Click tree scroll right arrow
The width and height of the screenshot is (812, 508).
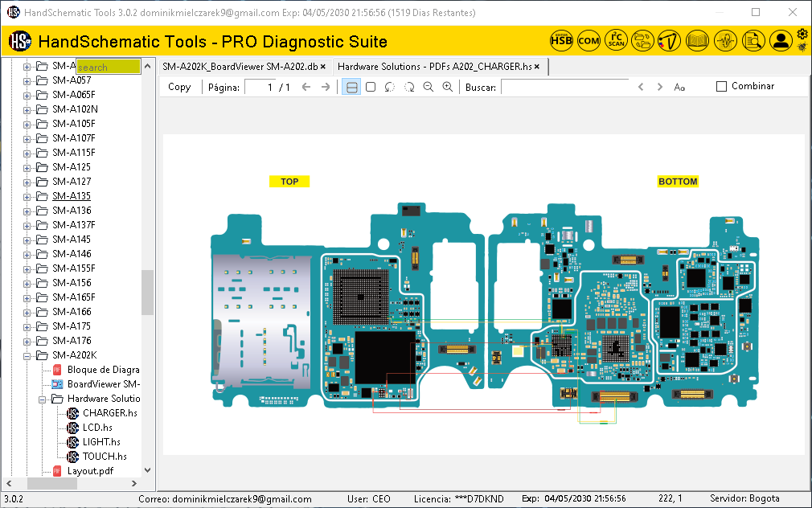click(x=134, y=483)
